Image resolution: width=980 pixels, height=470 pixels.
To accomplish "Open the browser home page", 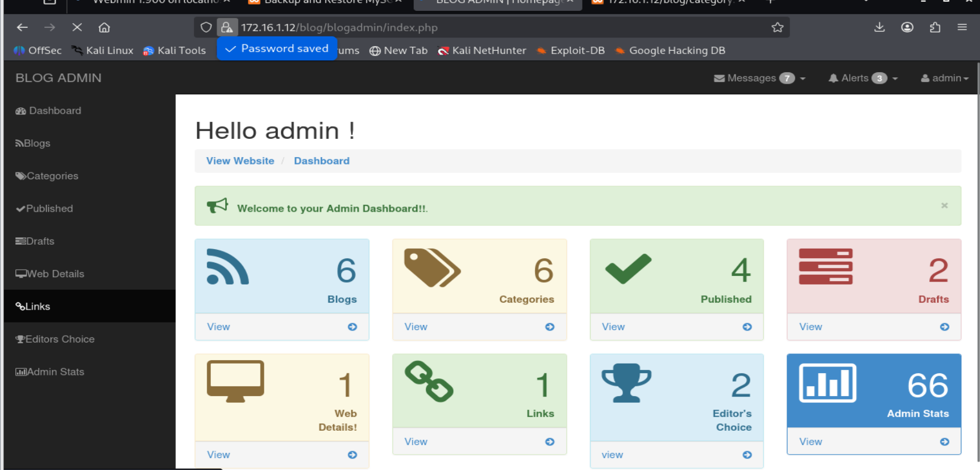I will 104,27.
